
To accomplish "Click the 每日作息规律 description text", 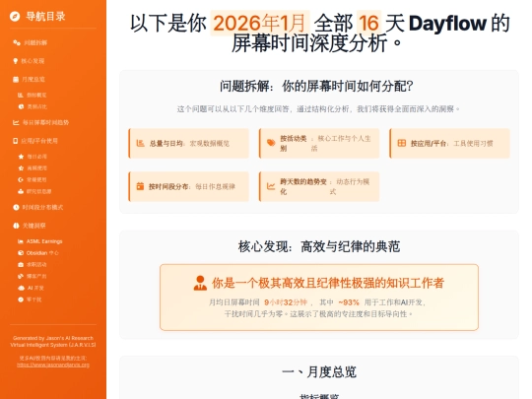I will click(x=215, y=186).
